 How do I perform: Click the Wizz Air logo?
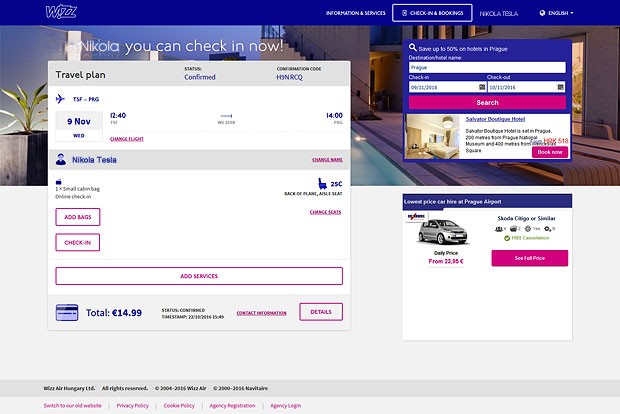pyautogui.click(x=61, y=12)
